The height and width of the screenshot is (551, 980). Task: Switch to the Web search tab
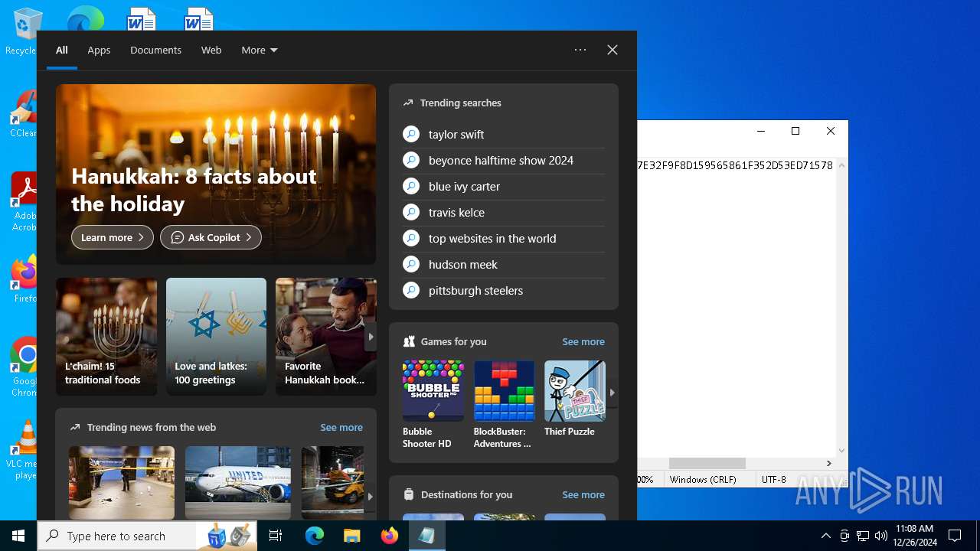click(211, 50)
